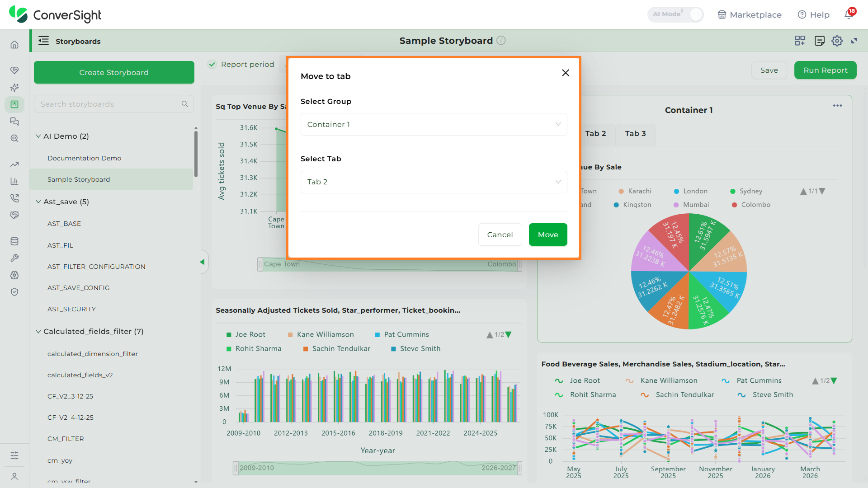This screenshot has width=868, height=488.
Task: Click the green Move button
Action: 548,235
